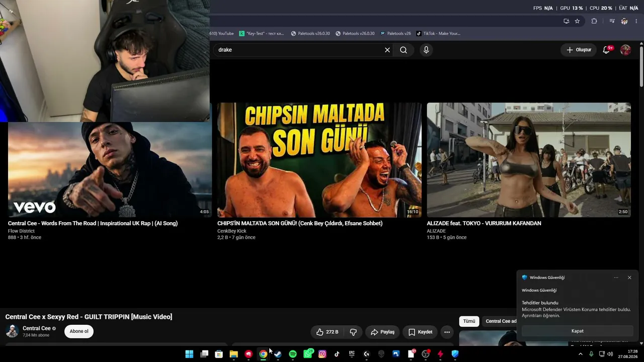Viewport: 644px width, 362px height.
Task: Click the install app icon in address bar
Action: (x=566, y=21)
